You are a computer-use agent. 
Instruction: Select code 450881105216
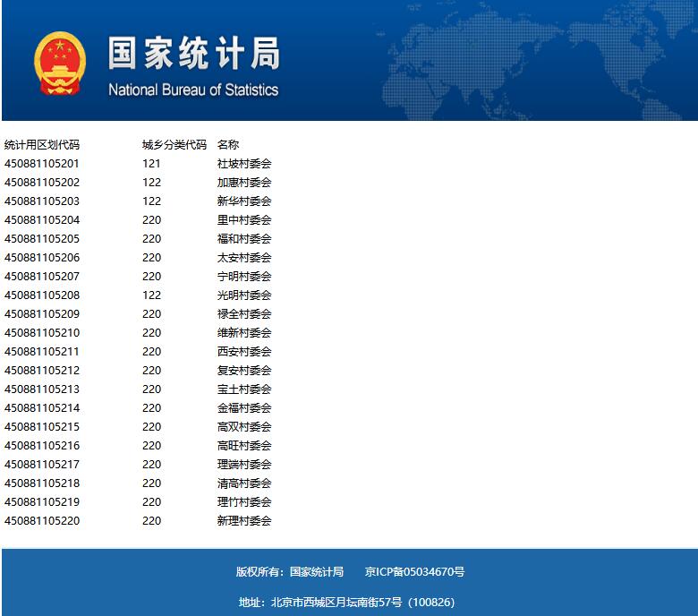click(42, 445)
